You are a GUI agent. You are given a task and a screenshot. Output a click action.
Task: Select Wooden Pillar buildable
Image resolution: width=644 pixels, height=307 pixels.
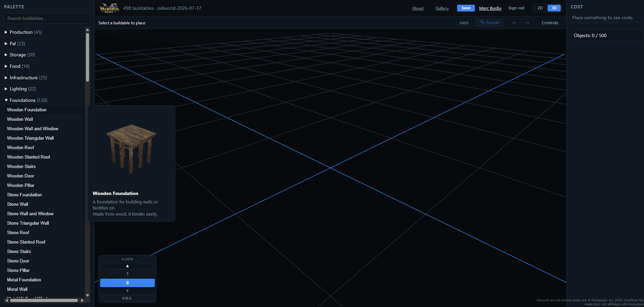[x=21, y=185]
